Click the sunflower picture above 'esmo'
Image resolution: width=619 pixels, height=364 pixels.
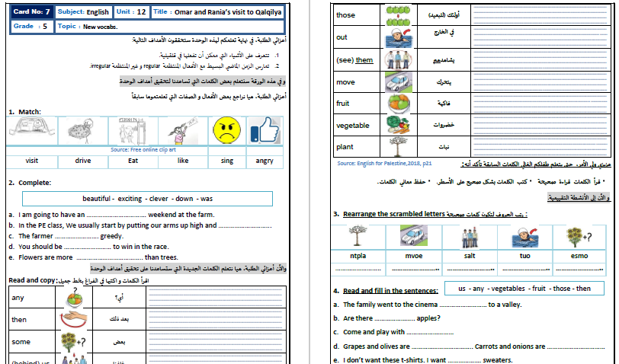(579, 237)
